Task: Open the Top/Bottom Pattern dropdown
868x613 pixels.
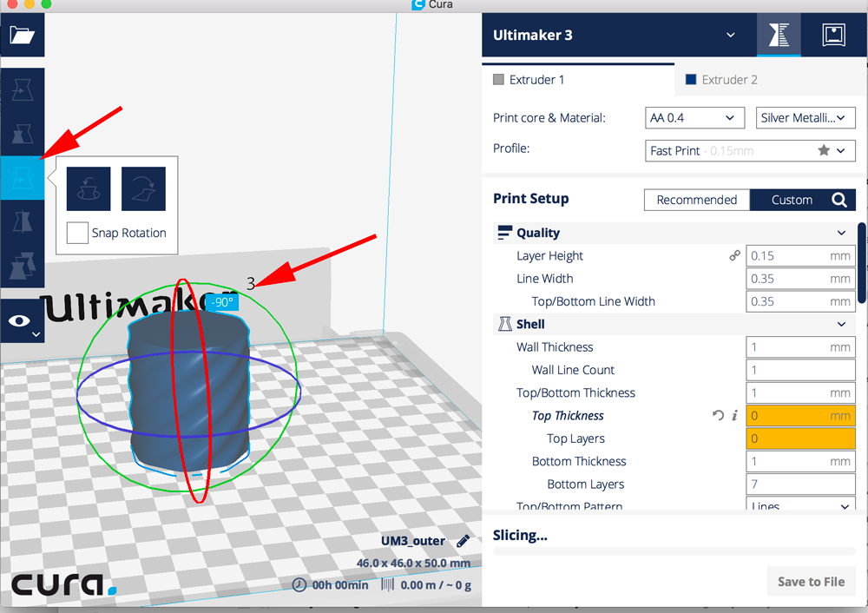Action: coord(800,504)
